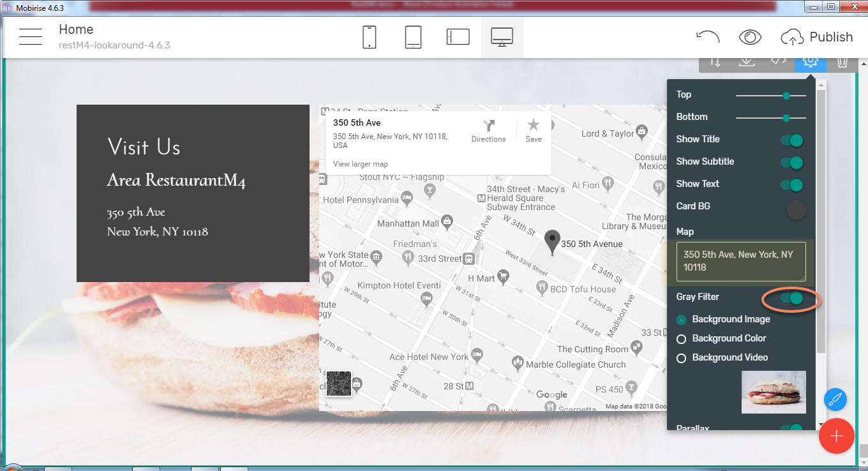This screenshot has width=868, height=471.
Task: Open block code editor icon
Action: pyautogui.click(x=778, y=61)
